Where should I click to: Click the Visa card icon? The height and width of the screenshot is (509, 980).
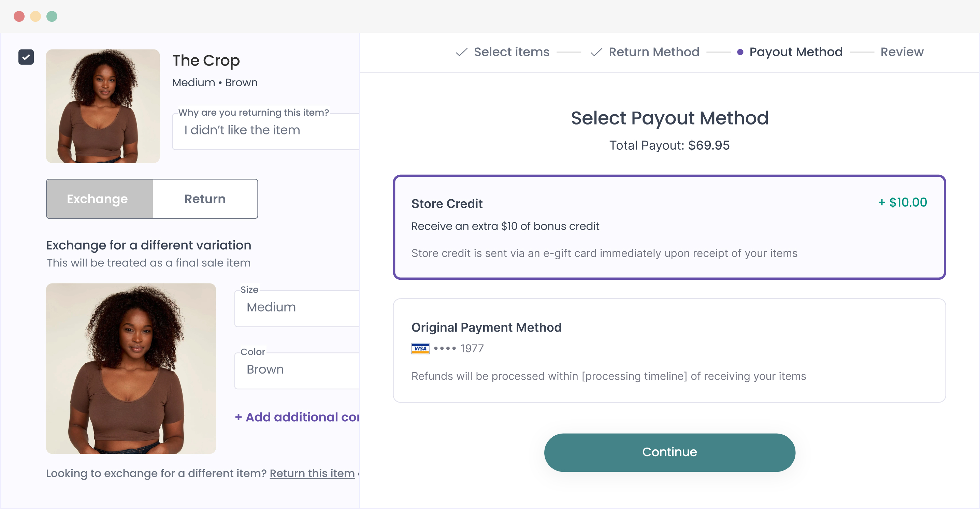420,348
